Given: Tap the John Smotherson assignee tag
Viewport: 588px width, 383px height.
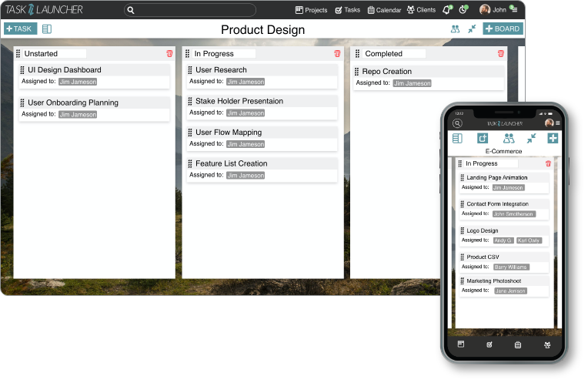Looking at the screenshot, I should click(514, 214).
